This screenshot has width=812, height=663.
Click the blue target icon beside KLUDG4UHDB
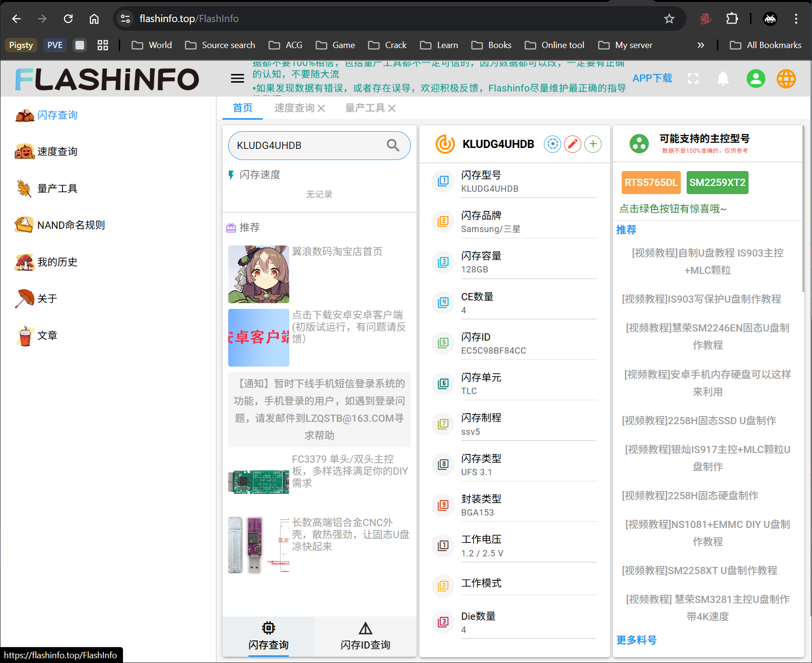pos(552,144)
